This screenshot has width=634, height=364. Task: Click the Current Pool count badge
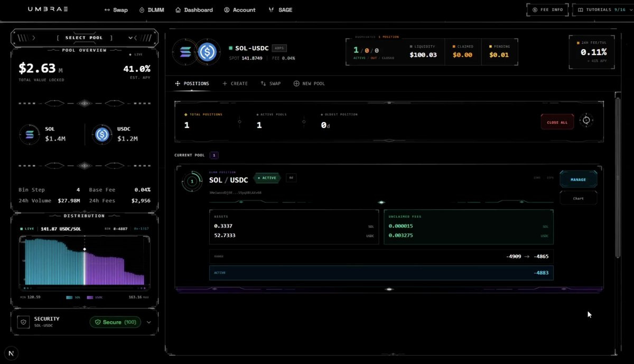(214, 155)
